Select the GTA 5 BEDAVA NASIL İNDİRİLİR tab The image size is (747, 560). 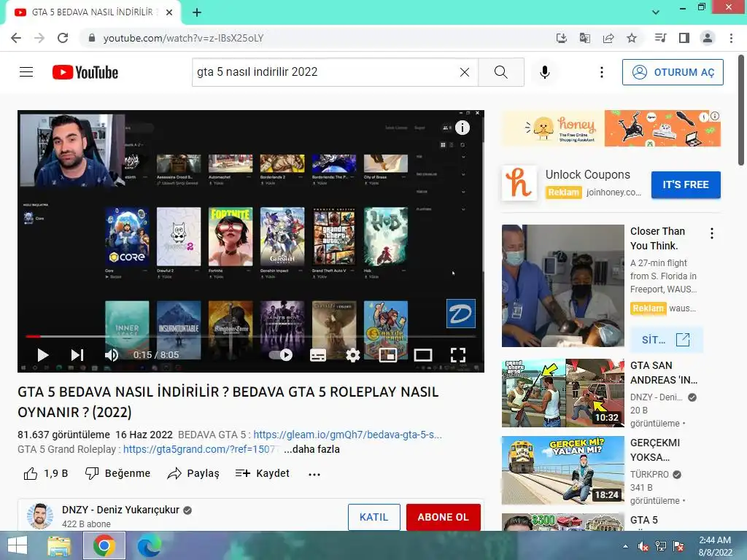(x=93, y=12)
